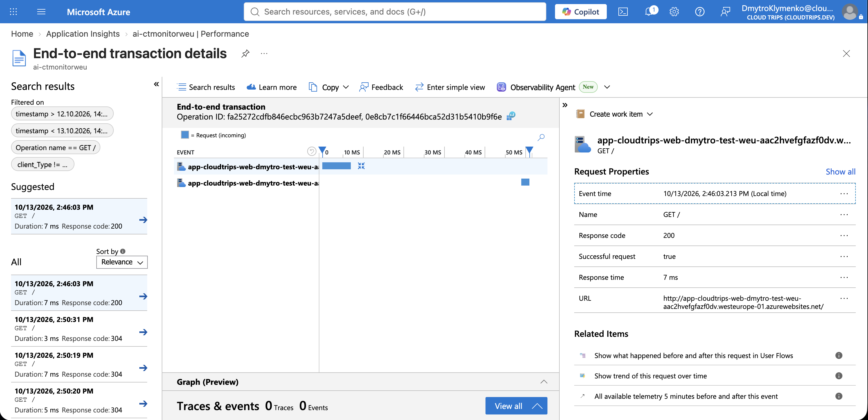The image size is (868, 420).
Task: Open portal settings gear
Action: pyautogui.click(x=674, y=12)
